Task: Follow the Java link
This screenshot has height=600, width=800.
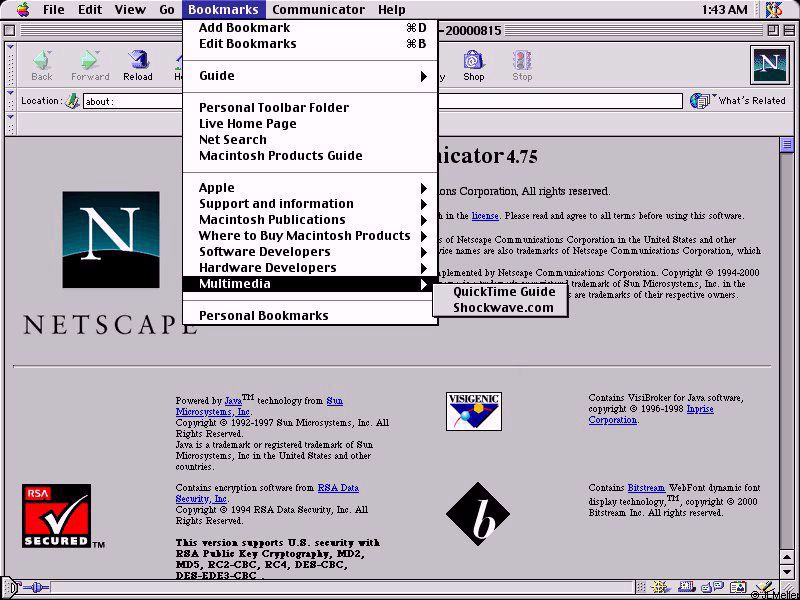Action: [x=233, y=401]
